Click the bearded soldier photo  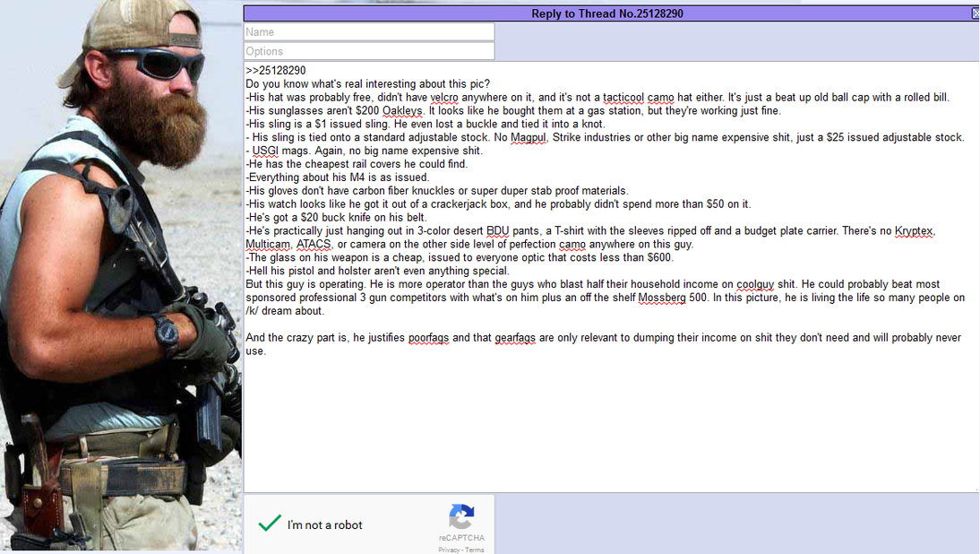pyautogui.click(x=121, y=275)
